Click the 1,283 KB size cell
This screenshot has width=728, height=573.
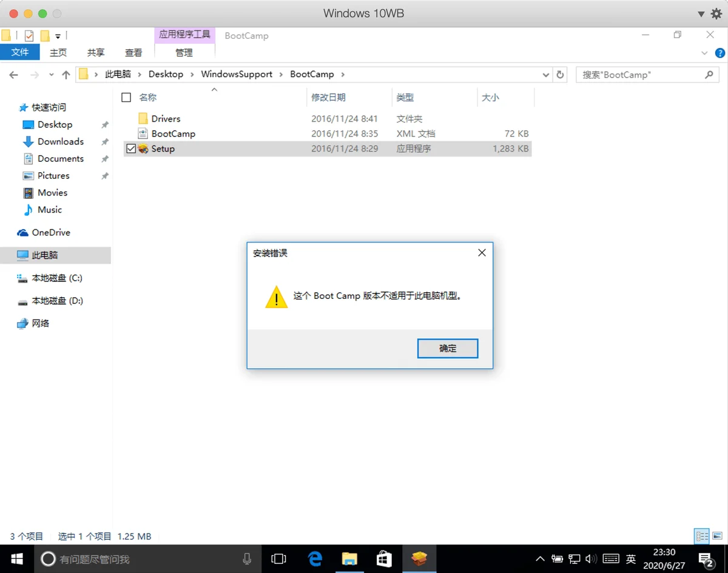[x=511, y=149]
